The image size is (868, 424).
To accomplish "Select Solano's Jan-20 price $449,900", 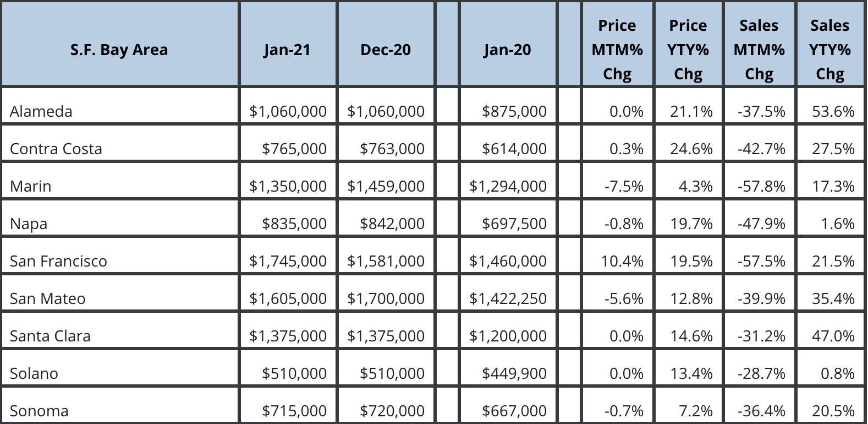I will [514, 373].
